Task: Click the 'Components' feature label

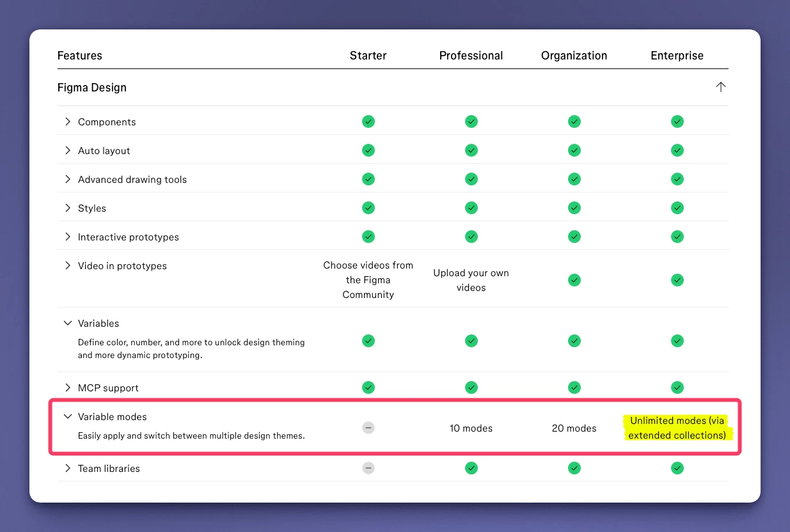Action: pos(107,122)
